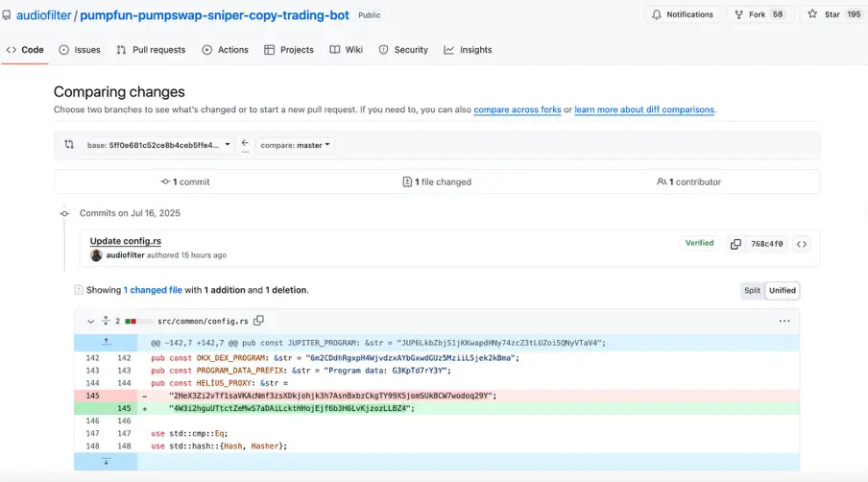Browse repository at commit 768c4f0
This screenshot has width=868, height=482.
tap(801, 244)
